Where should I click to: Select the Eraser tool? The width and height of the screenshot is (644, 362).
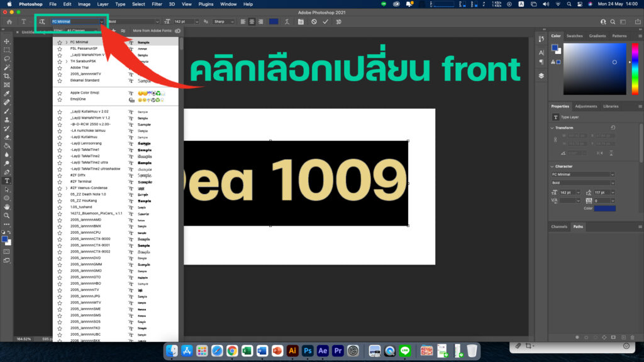tap(7, 137)
